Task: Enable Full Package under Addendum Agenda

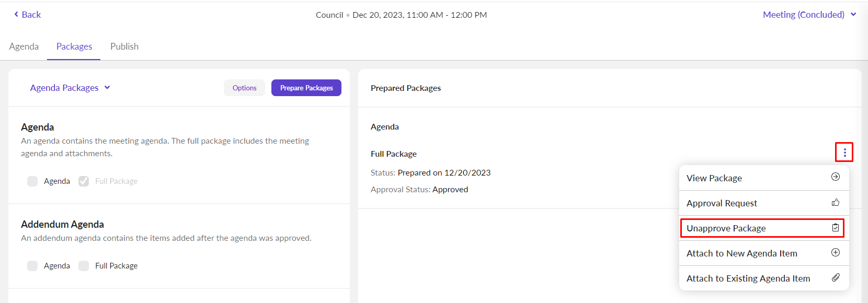Action: [84, 266]
